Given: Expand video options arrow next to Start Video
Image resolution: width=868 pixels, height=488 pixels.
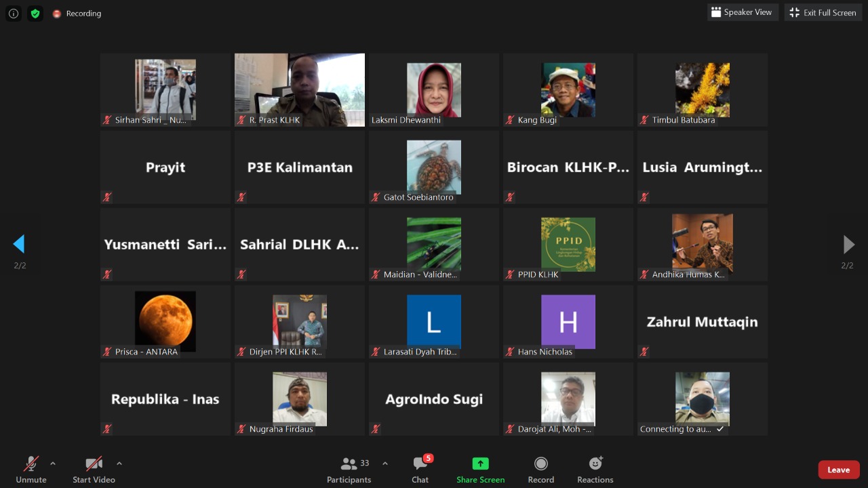Looking at the screenshot, I should [x=119, y=464].
